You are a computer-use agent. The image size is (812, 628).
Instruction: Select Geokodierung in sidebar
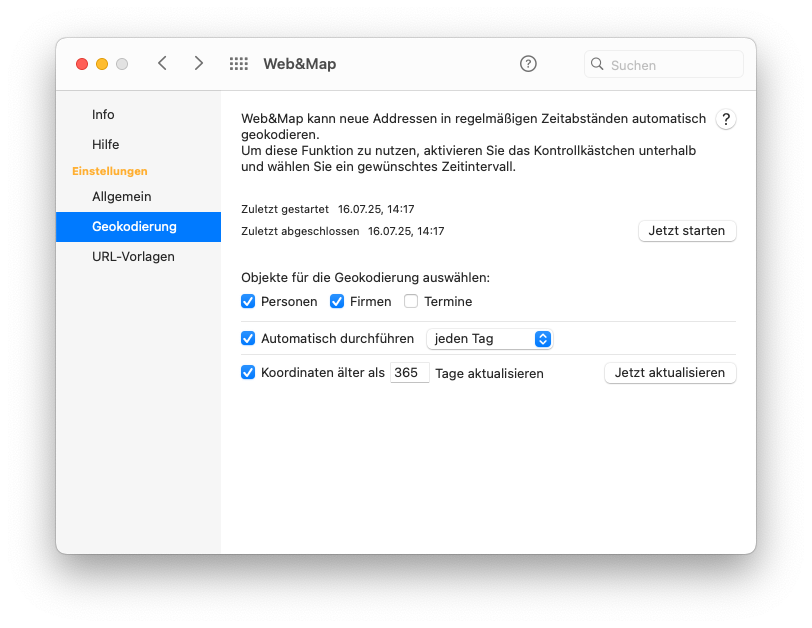coord(138,227)
